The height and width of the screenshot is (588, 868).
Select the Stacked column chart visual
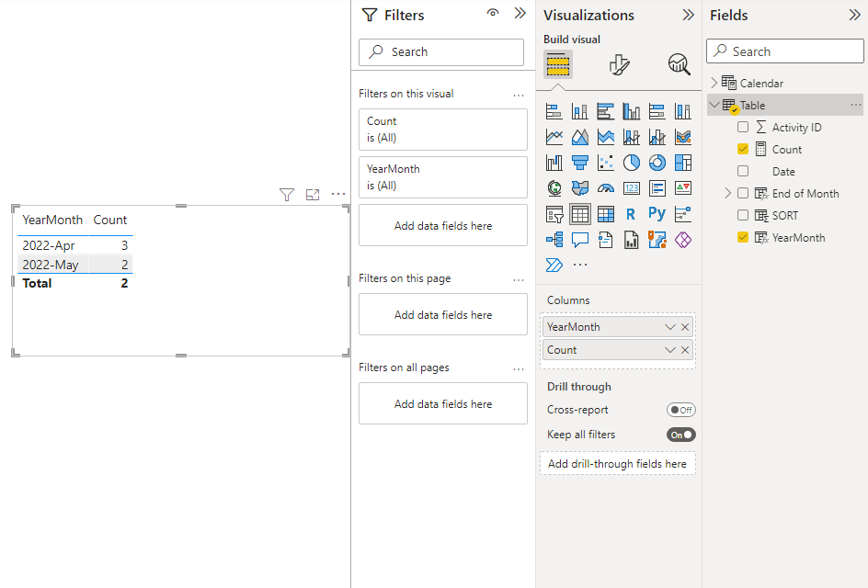pyautogui.click(x=579, y=111)
